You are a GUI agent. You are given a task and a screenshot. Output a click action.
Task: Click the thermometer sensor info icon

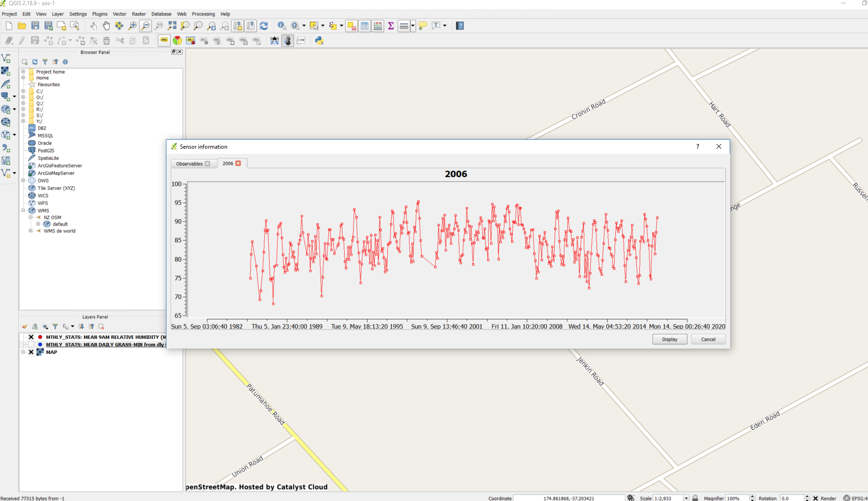[287, 41]
